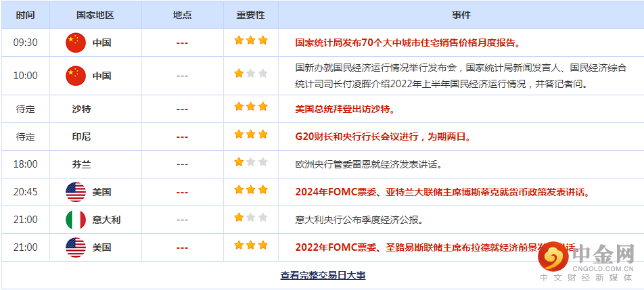Click the 欧洲央行管委雷恩 speech event
Screen dimensions: 644x290
coord(369,164)
